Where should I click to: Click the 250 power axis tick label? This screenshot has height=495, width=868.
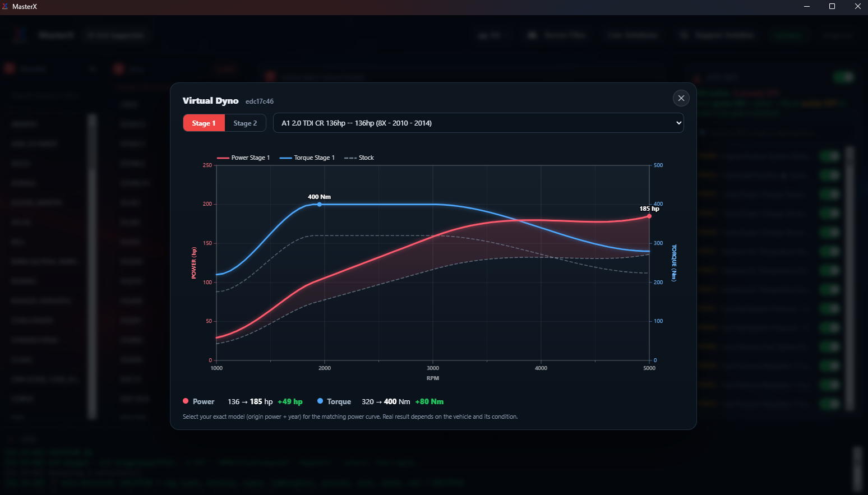point(207,165)
